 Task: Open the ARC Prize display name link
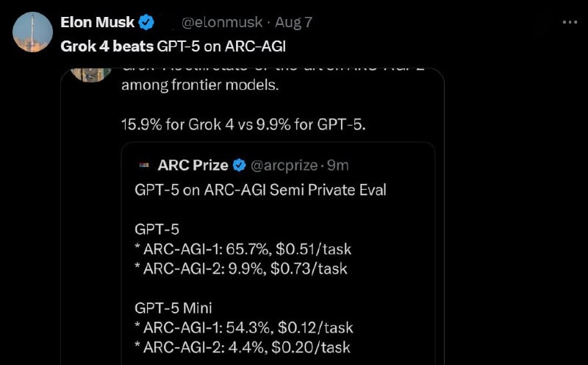pyautogui.click(x=193, y=164)
